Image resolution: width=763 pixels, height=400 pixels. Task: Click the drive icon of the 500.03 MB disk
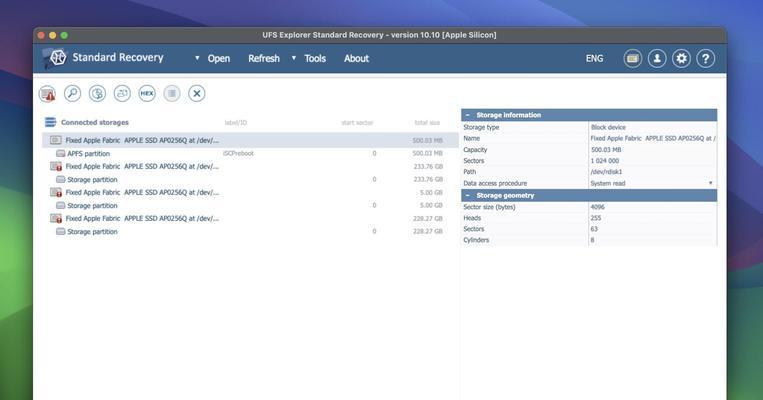pos(56,140)
